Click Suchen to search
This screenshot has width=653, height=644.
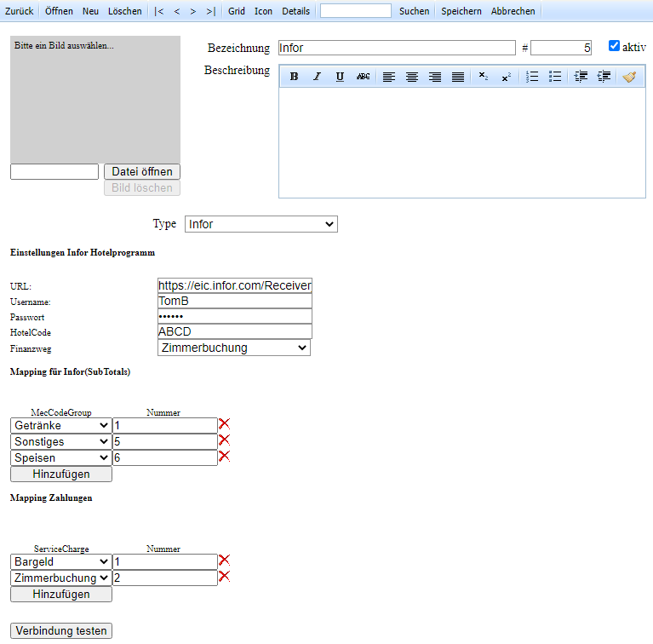coord(414,11)
